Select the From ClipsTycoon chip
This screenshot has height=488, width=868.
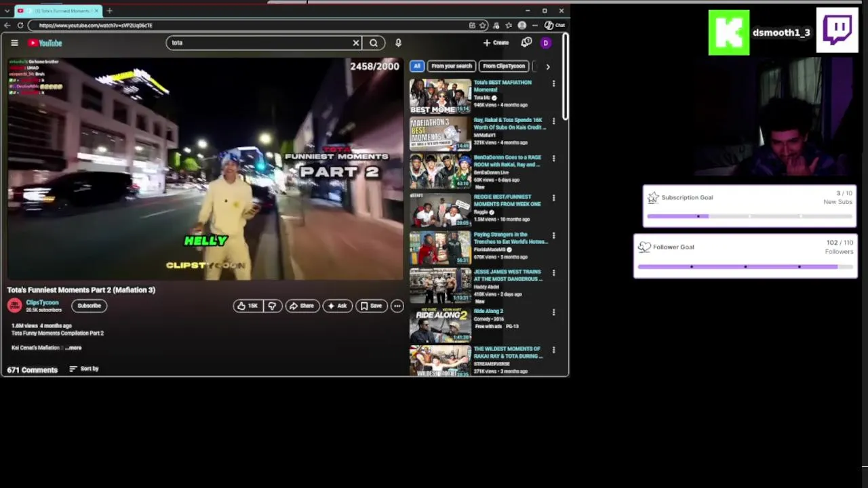(504, 66)
